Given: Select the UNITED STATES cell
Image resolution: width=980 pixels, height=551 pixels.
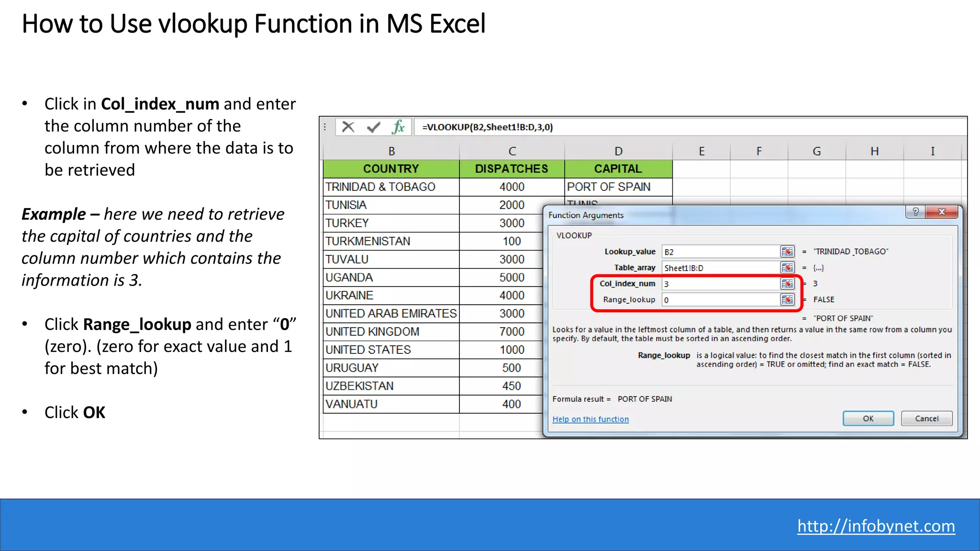Looking at the screenshot, I should (391, 350).
